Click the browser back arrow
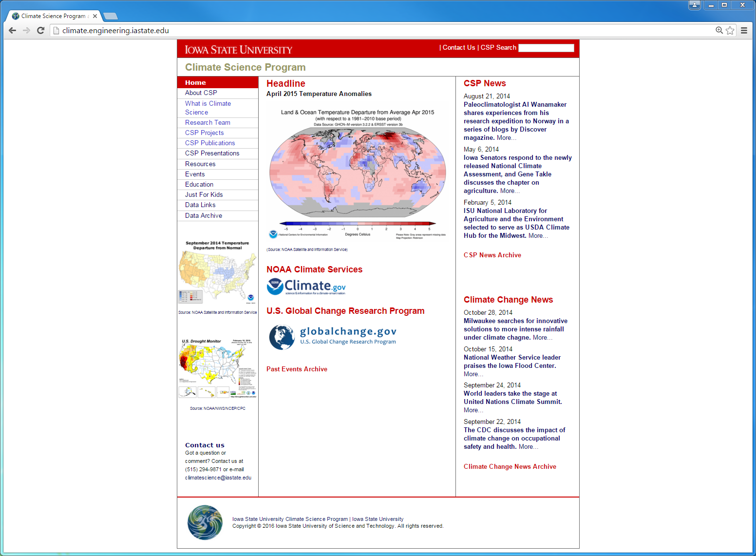This screenshot has width=756, height=556. (13, 30)
